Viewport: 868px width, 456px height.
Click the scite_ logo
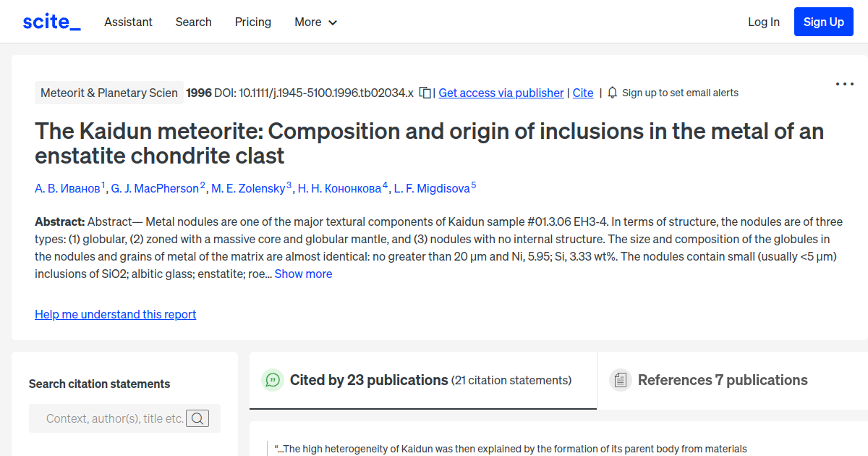[x=51, y=22]
